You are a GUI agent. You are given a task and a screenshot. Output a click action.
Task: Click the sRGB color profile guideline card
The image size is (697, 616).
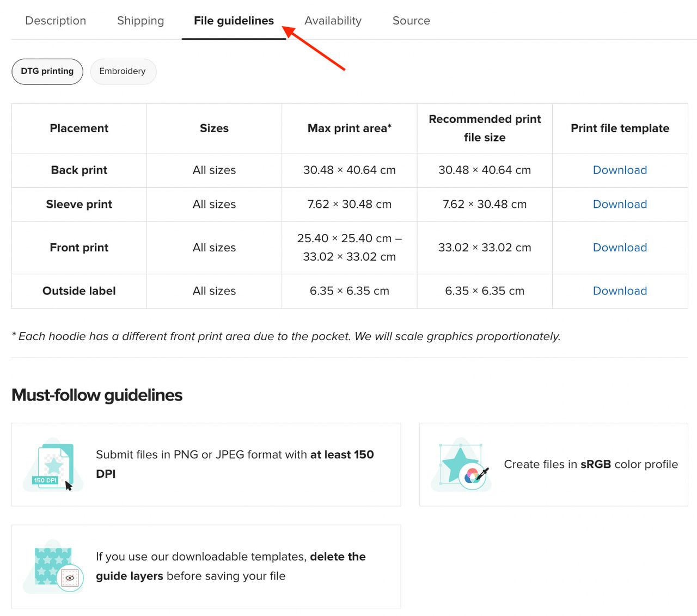(553, 465)
